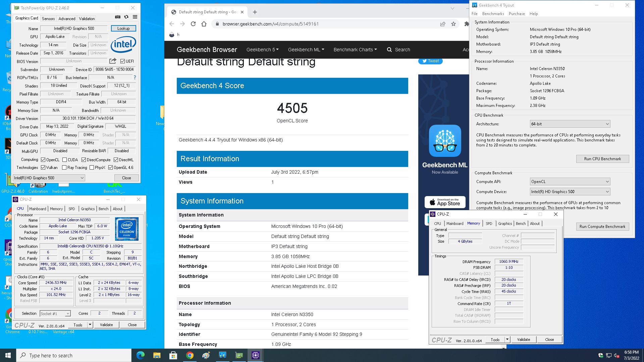The height and width of the screenshot is (362, 644).
Task: Click the GPU-Z taskbar icon
Action: point(239,355)
